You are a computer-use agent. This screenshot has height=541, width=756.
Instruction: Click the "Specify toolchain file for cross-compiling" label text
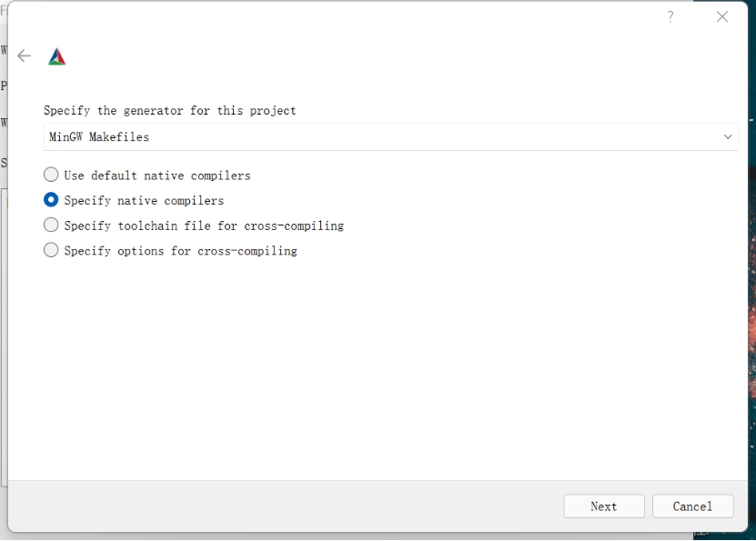[204, 225]
